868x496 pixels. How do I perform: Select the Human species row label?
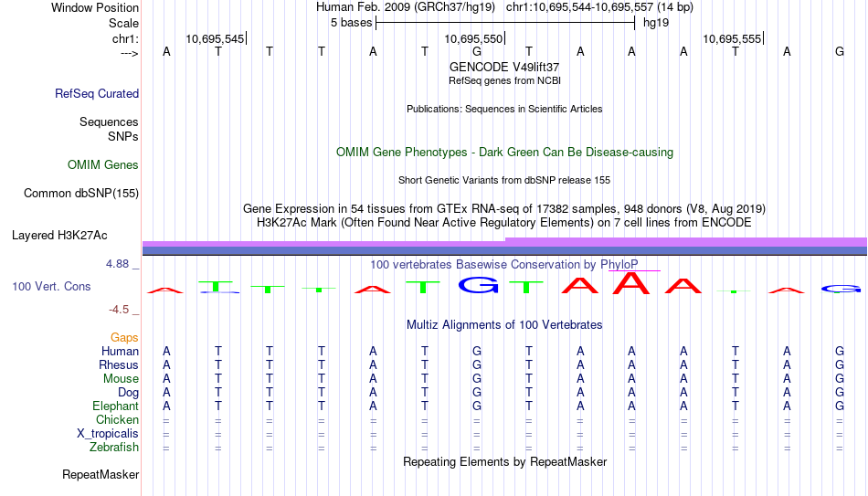click(120, 352)
